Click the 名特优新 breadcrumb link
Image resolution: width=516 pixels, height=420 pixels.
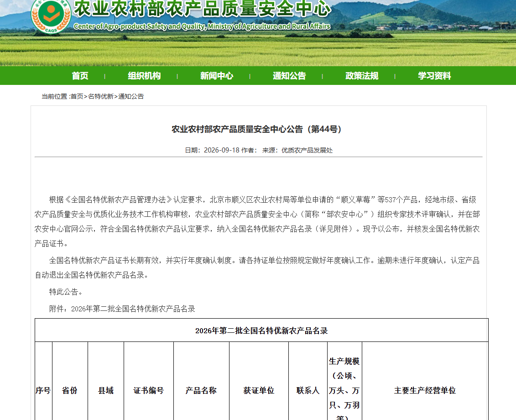(101, 96)
